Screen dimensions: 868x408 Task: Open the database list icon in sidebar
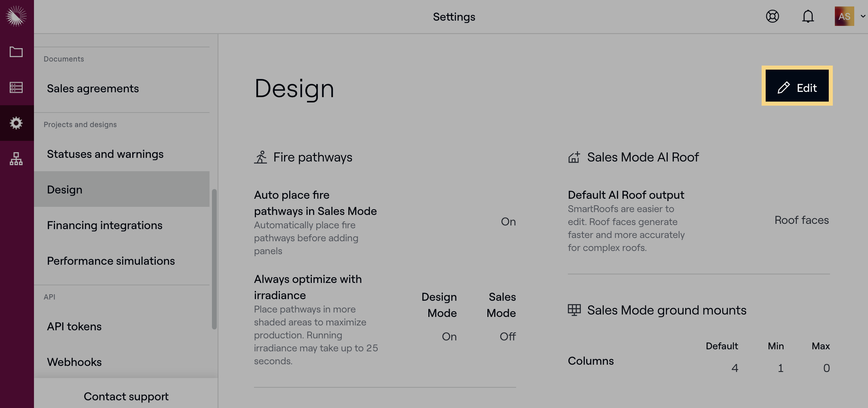16,87
